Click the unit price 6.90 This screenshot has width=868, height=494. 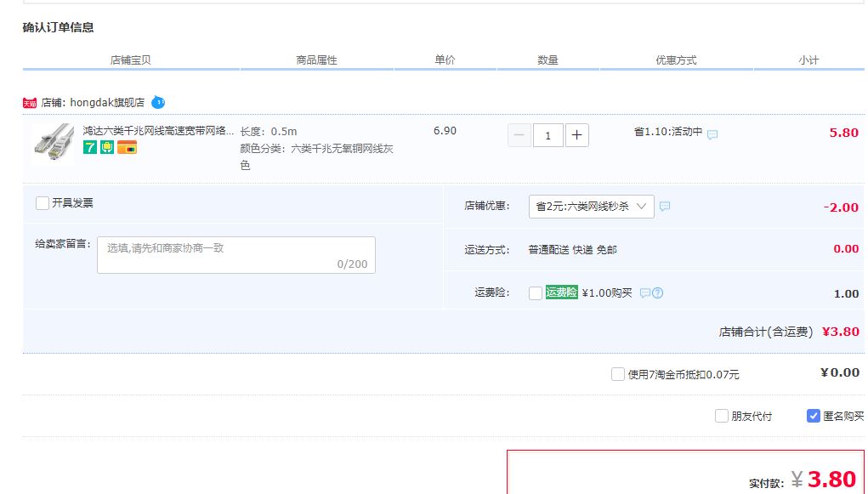coord(445,131)
